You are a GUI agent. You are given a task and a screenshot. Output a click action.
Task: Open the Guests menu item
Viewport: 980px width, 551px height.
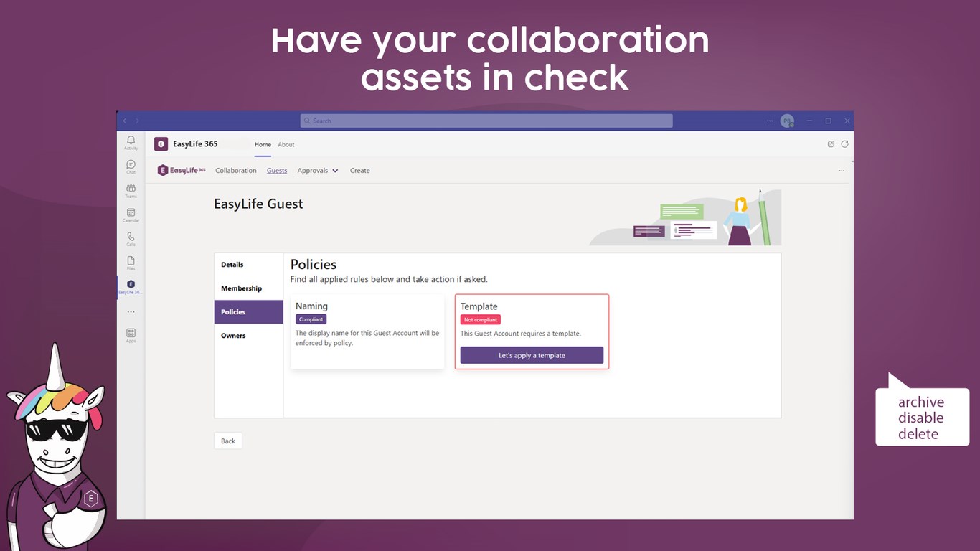point(277,171)
